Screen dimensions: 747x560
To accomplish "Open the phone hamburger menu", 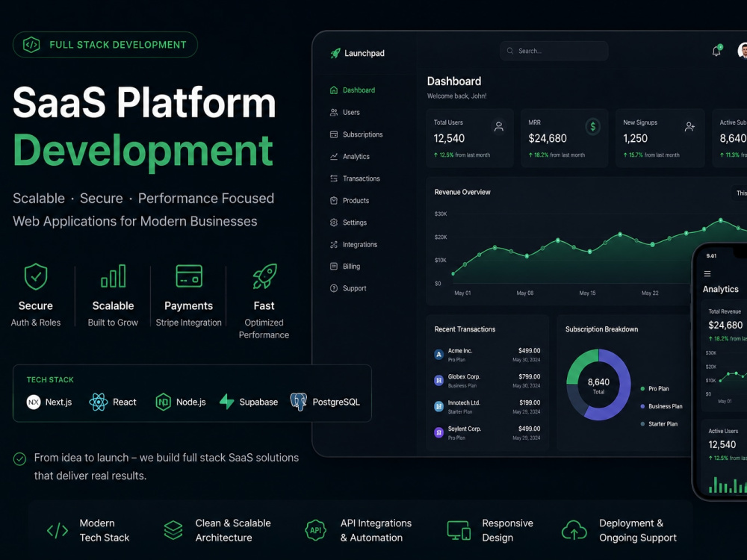I will pos(707,274).
